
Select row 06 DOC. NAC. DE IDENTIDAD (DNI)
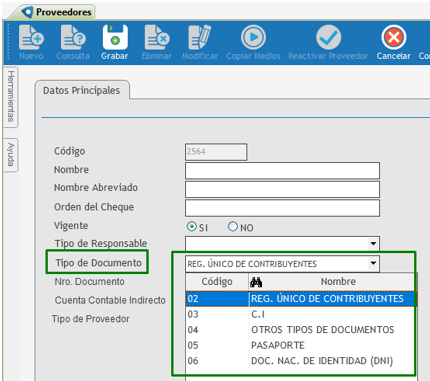click(301, 361)
